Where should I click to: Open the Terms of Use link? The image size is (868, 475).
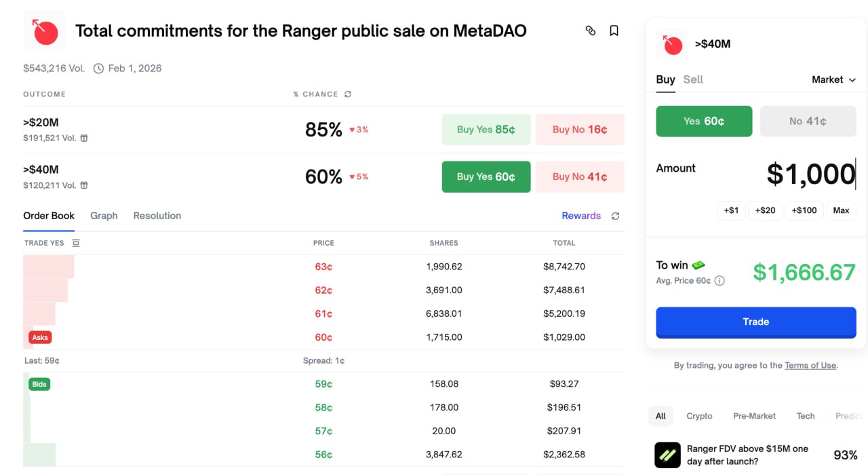point(810,365)
